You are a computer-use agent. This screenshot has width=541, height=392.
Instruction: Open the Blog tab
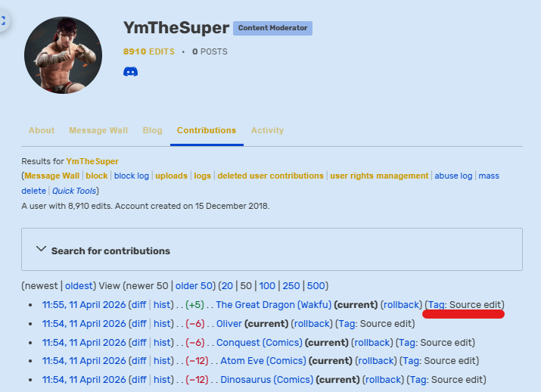(153, 130)
